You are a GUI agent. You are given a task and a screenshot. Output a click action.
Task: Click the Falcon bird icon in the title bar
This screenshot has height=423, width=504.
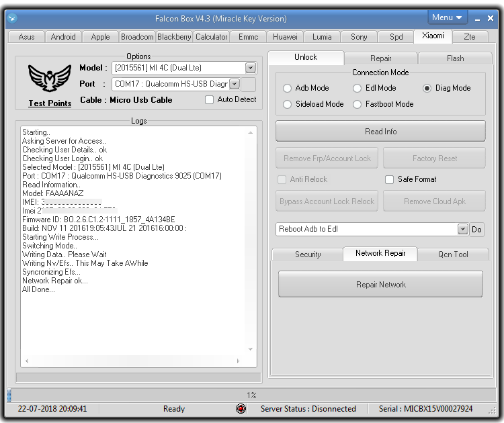[x=12, y=18]
